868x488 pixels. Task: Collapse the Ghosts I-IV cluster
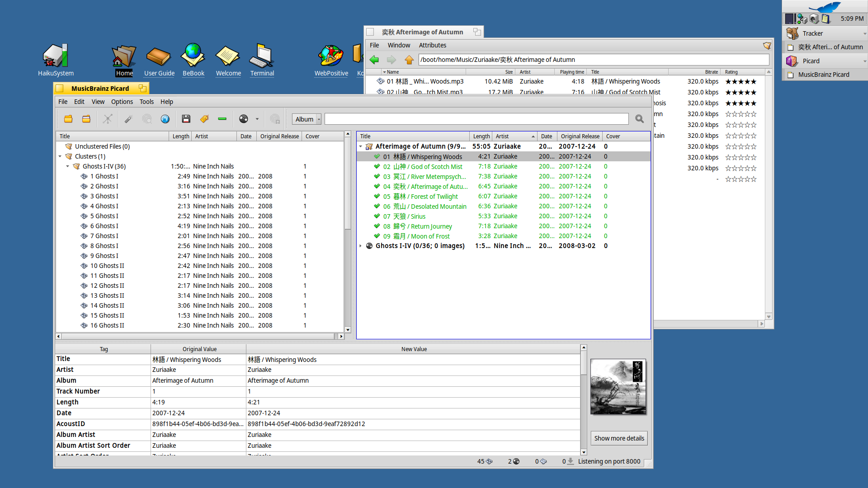tap(68, 166)
